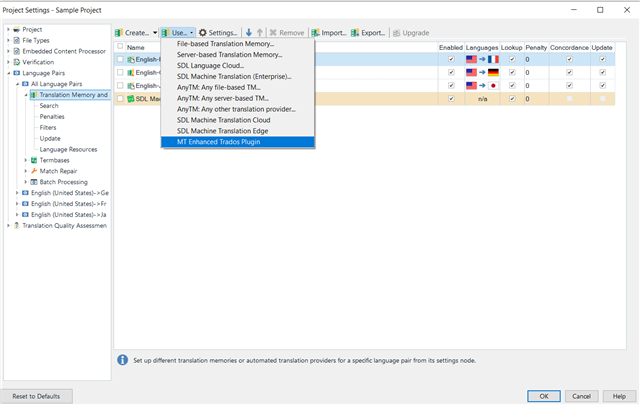This screenshot has width=640, height=405.
Task: Click the OK button
Action: tap(544, 396)
